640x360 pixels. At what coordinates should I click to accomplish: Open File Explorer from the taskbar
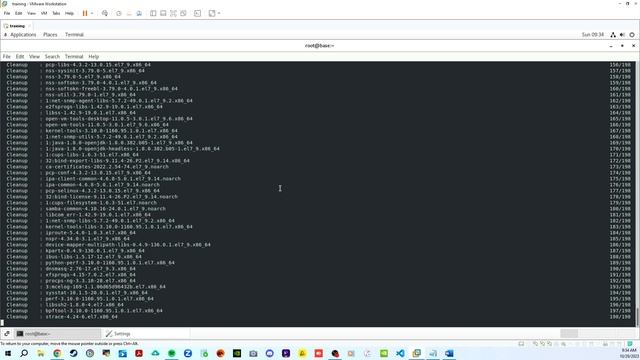(x=40, y=353)
